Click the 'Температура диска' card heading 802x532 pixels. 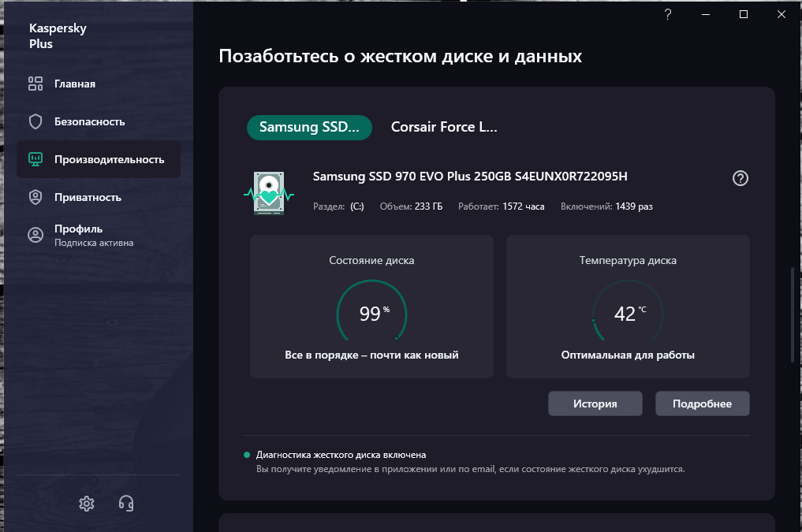(628, 261)
